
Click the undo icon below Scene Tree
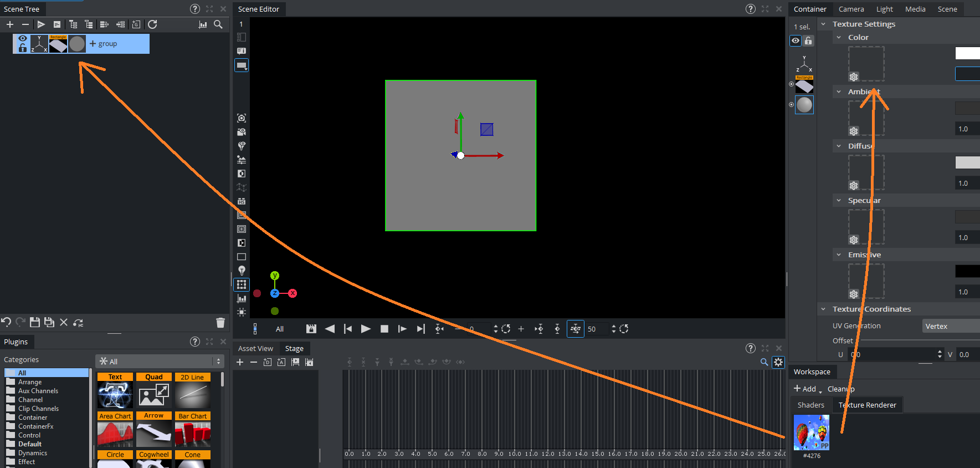6,322
